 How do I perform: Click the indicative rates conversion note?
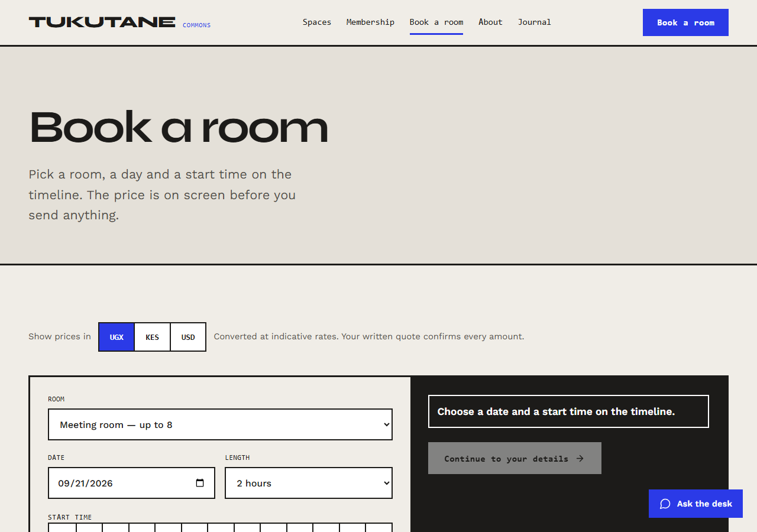(368, 336)
